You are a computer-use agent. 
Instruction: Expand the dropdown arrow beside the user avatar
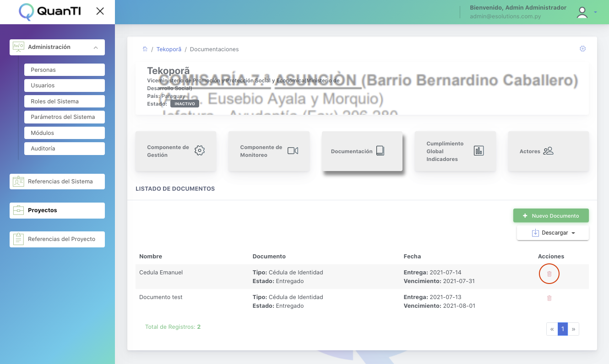pos(595,12)
